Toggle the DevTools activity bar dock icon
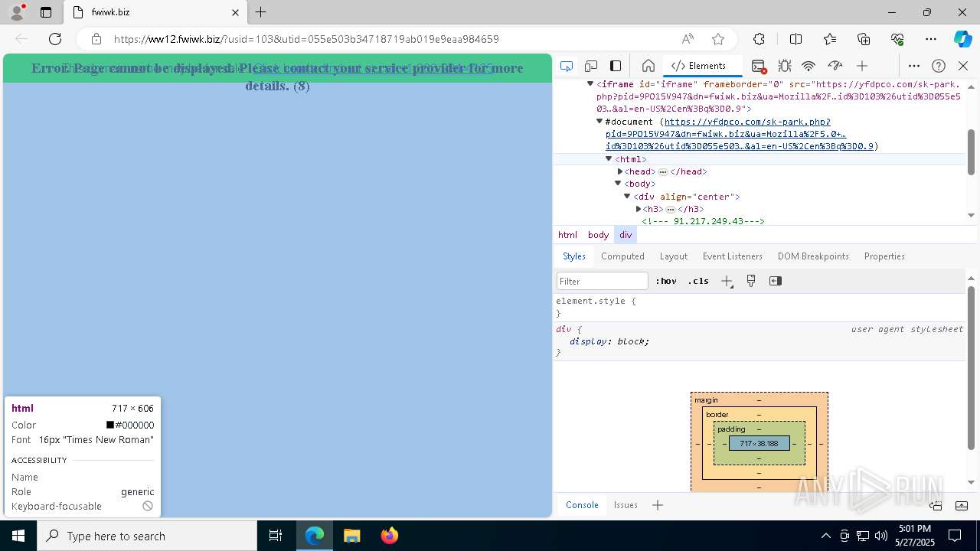 (x=616, y=66)
